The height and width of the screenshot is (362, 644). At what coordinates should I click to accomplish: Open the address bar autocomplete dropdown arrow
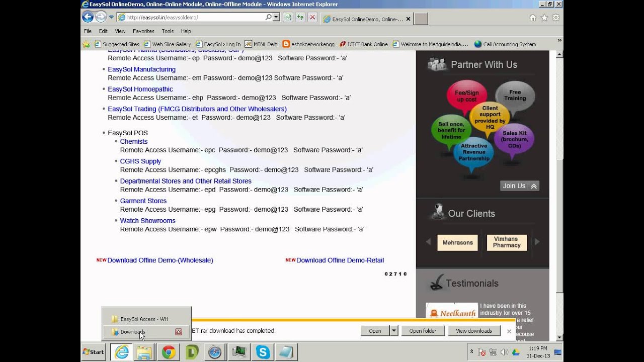click(x=276, y=17)
